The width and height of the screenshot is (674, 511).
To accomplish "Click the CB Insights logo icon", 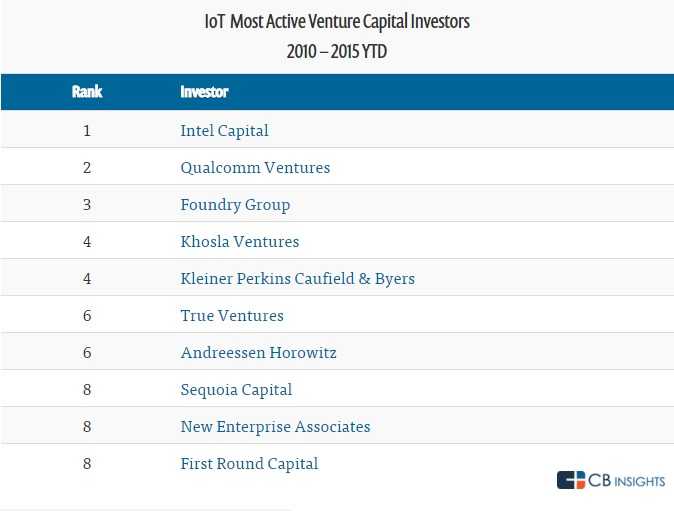I will (x=571, y=480).
